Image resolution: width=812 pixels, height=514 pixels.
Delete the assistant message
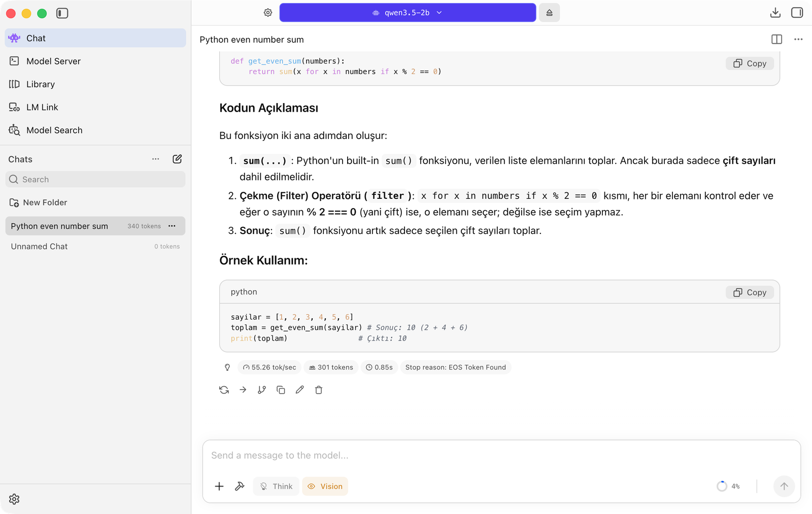pyautogui.click(x=319, y=390)
